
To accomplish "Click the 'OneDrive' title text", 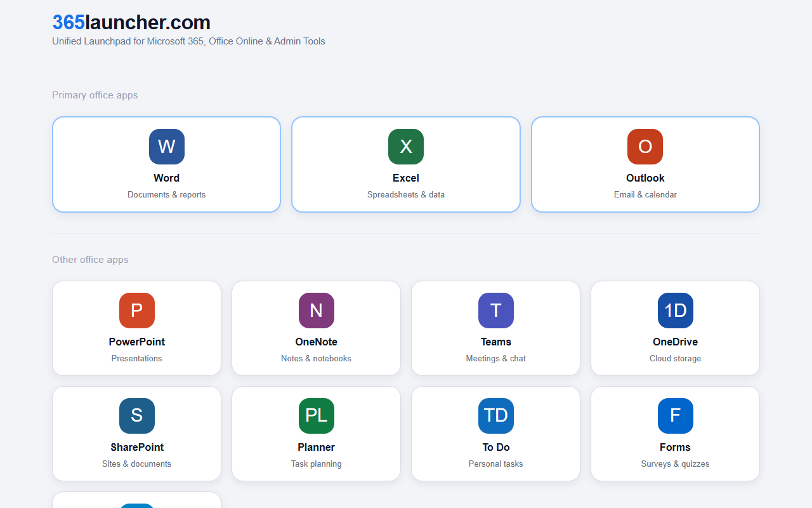I will tap(676, 342).
